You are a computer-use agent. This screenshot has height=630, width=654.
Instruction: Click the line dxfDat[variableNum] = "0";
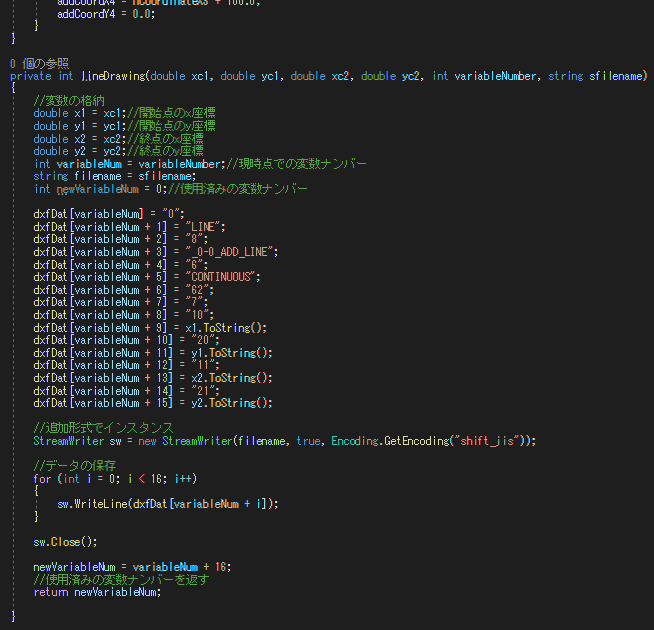pyautogui.click(x=109, y=214)
